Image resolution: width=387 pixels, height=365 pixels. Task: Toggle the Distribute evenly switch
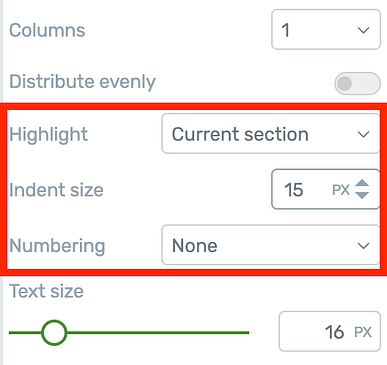(x=357, y=83)
